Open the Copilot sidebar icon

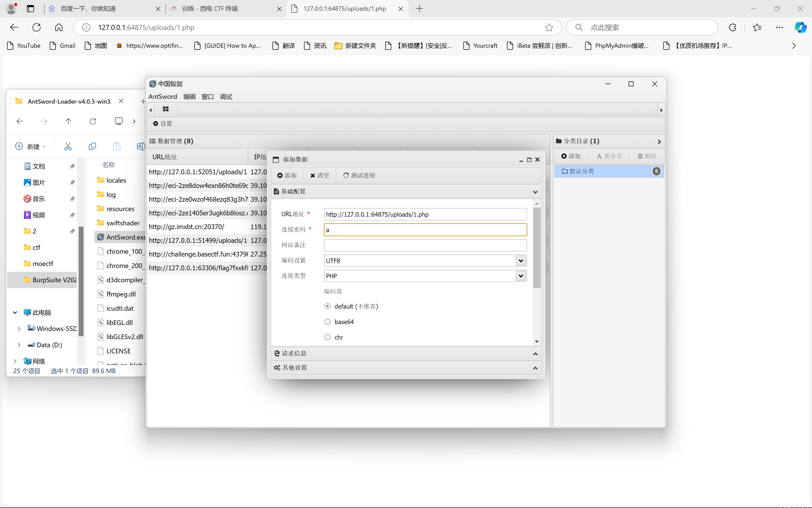click(801, 27)
